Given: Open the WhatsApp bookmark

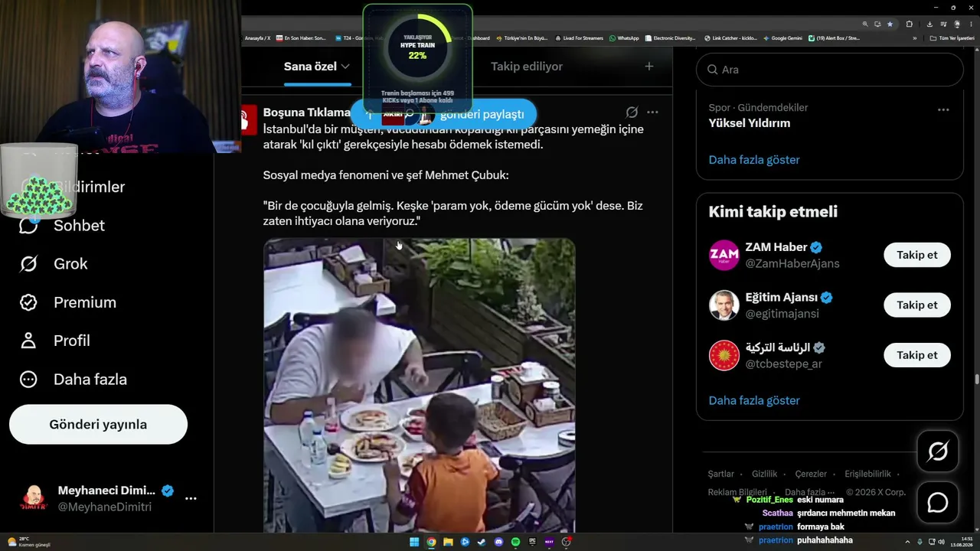Looking at the screenshot, I should tap(624, 38).
